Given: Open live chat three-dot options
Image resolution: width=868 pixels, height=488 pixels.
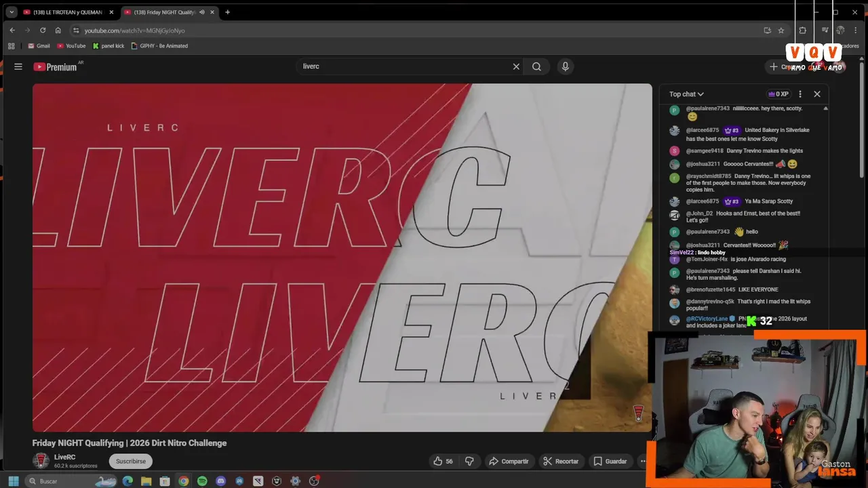Looking at the screenshot, I should [x=800, y=94].
